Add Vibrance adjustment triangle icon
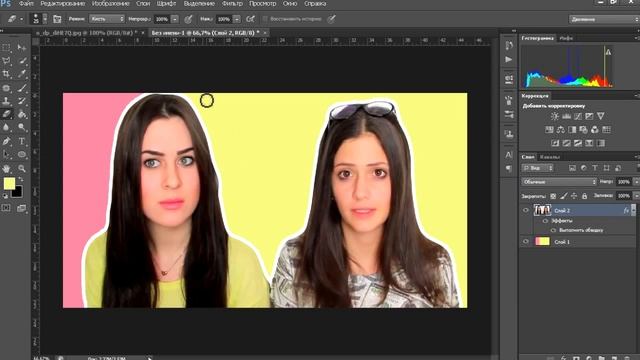The width and height of the screenshot is (640, 360). pyautogui.click(x=601, y=116)
